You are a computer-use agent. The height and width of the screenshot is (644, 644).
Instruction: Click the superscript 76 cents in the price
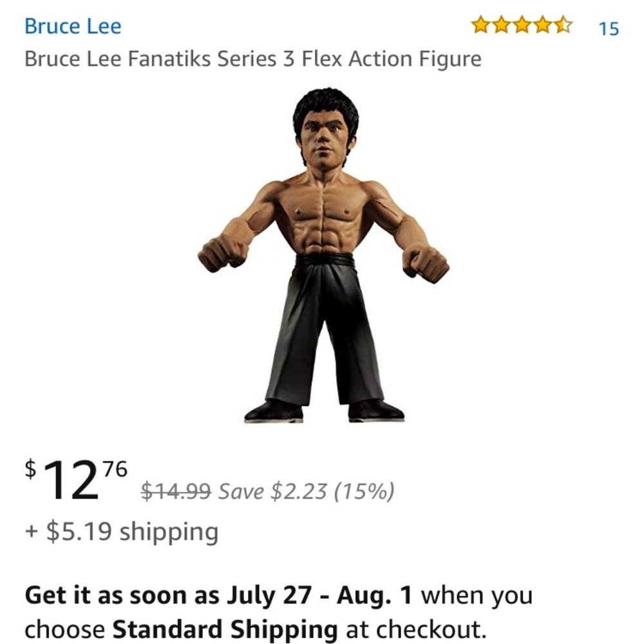click(115, 468)
